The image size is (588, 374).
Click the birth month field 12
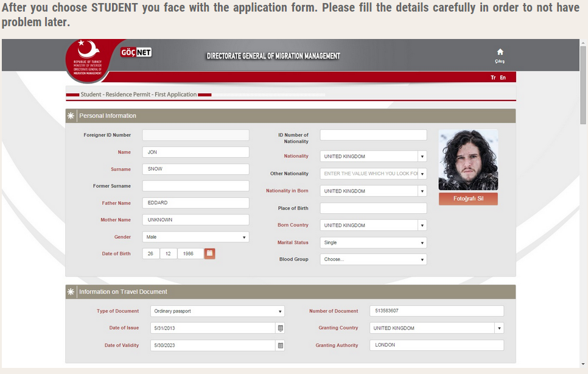pos(169,254)
